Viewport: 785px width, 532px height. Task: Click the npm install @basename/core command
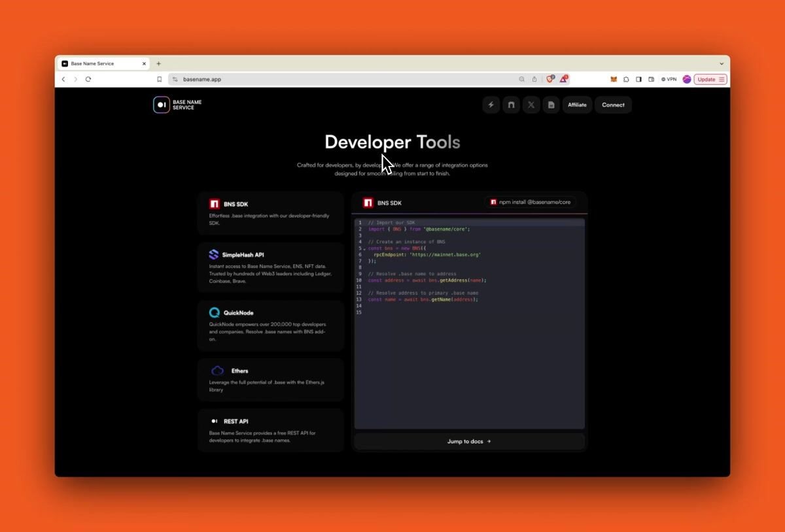tap(531, 202)
